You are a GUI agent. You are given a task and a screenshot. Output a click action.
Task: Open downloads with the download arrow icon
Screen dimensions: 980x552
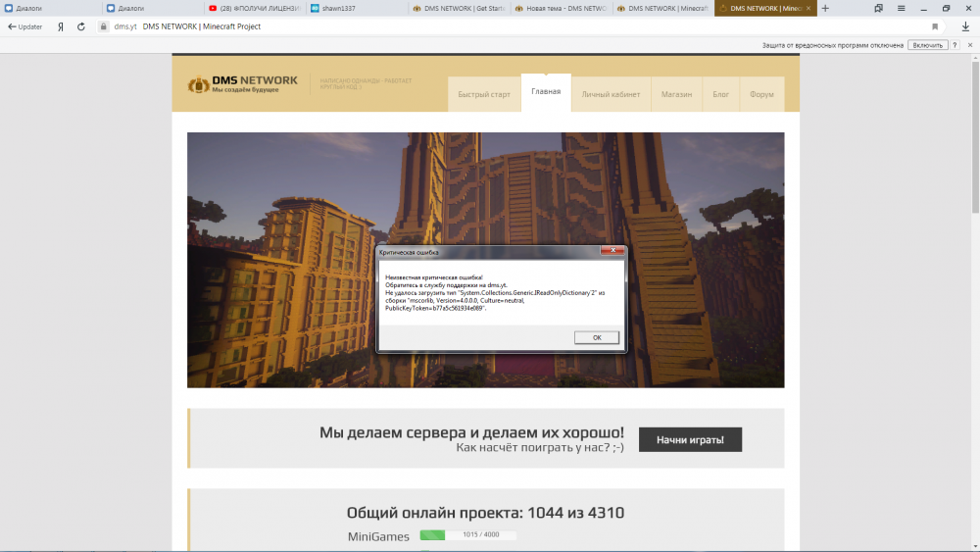tap(964, 26)
